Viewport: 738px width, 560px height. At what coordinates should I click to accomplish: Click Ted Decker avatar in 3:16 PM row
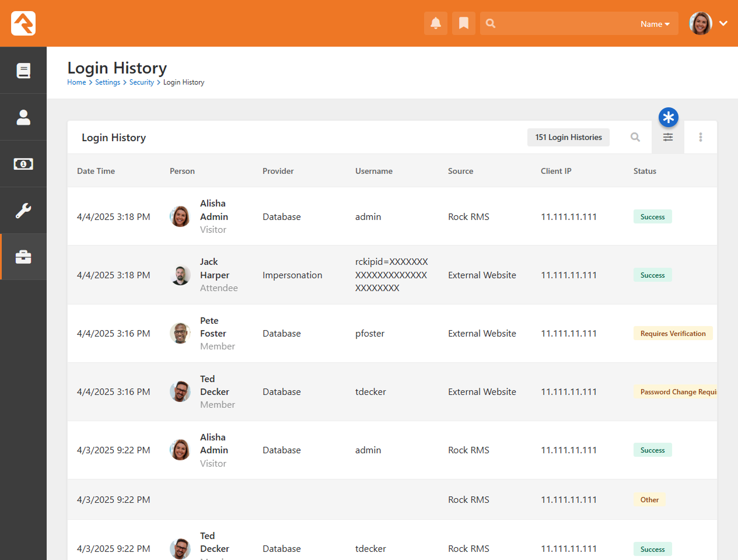180,391
